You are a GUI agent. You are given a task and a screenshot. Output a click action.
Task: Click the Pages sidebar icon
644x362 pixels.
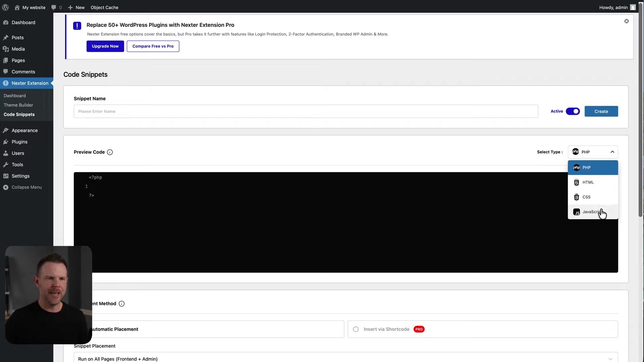click(6, 60)
